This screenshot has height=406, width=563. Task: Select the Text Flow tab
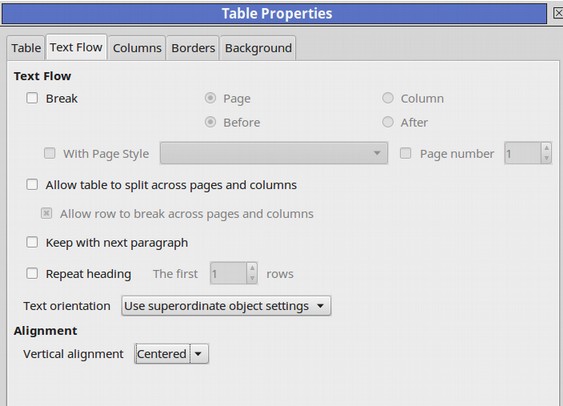[x=76, y=47]
